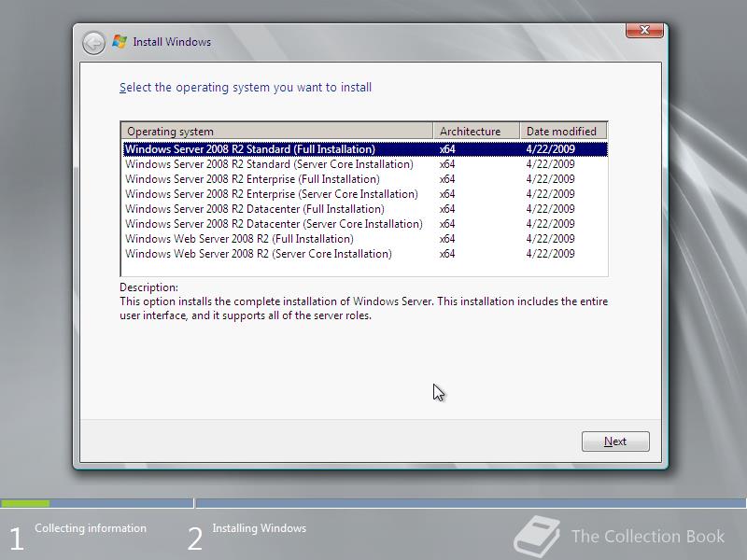Click x64 in the Enterprise Full Installation row
747x560 pixels.
coord(447,179)
